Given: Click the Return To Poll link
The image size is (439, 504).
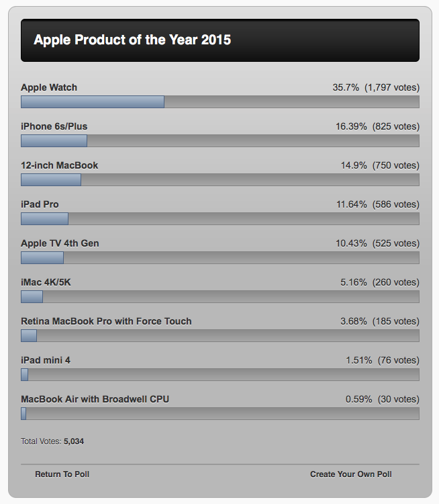Looking at the screenshot, I should coord(62,474).
